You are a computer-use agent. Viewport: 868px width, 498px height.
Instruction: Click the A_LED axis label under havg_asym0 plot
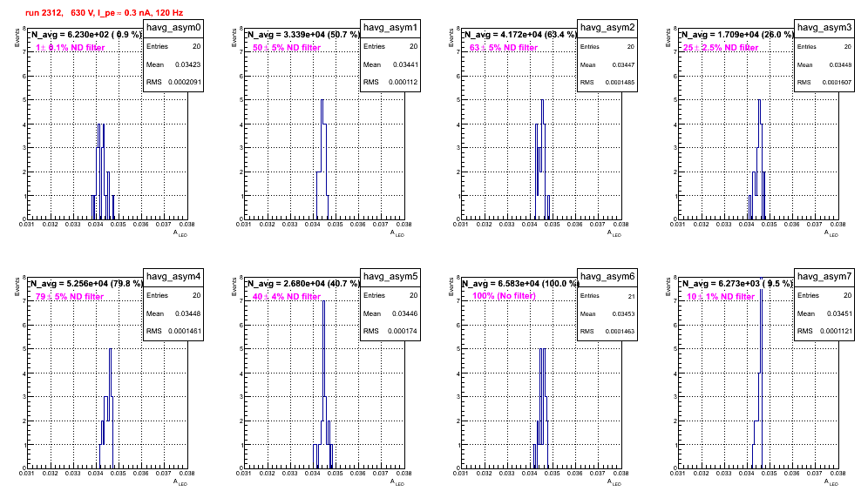[x=180, y=233]
